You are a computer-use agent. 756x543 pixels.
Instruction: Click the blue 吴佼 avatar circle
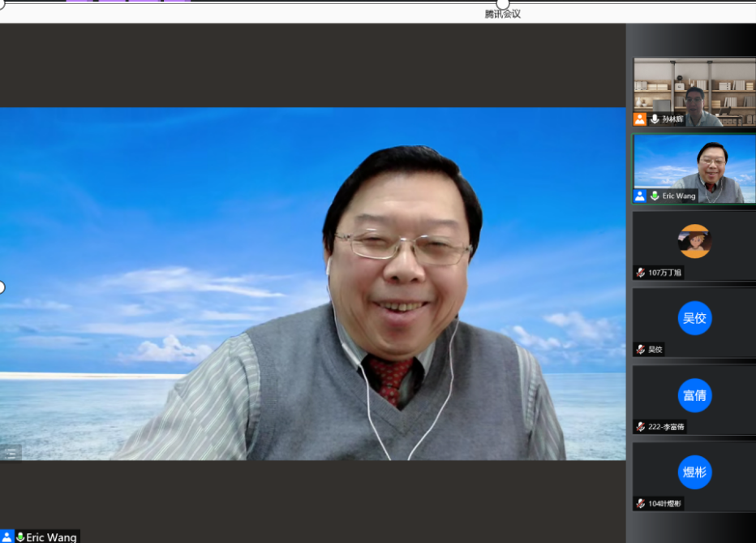[694, 318]
